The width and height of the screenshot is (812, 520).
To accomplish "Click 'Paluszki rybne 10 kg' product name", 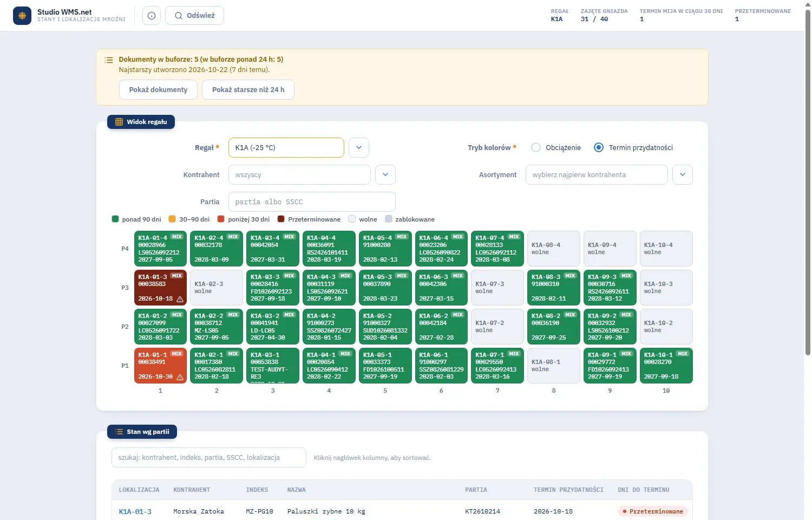I will point(326,511).
